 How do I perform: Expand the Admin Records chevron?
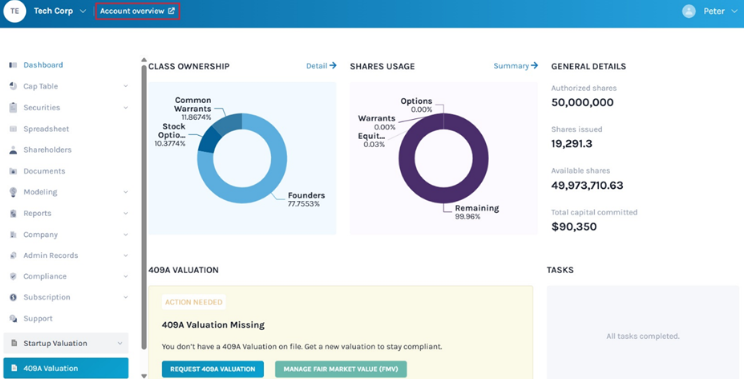[x=126, y=256]
